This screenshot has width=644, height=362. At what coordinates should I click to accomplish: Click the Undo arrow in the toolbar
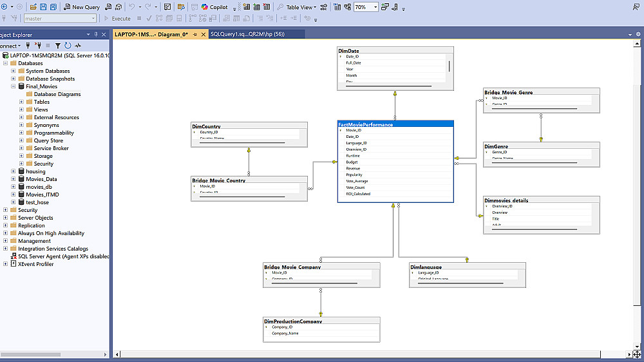pyautogui.click(x=132, y=7)
